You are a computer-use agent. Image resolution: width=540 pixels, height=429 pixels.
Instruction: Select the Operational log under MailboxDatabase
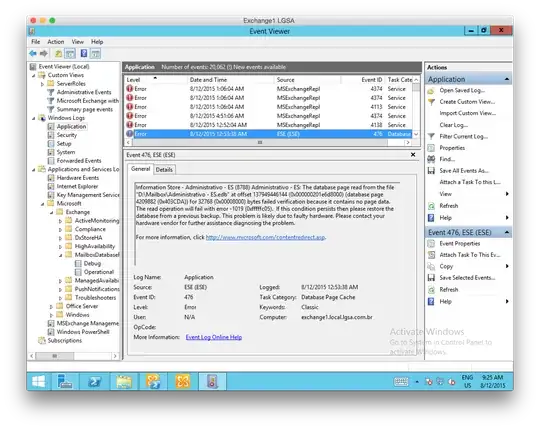click(x=99, y=272)
